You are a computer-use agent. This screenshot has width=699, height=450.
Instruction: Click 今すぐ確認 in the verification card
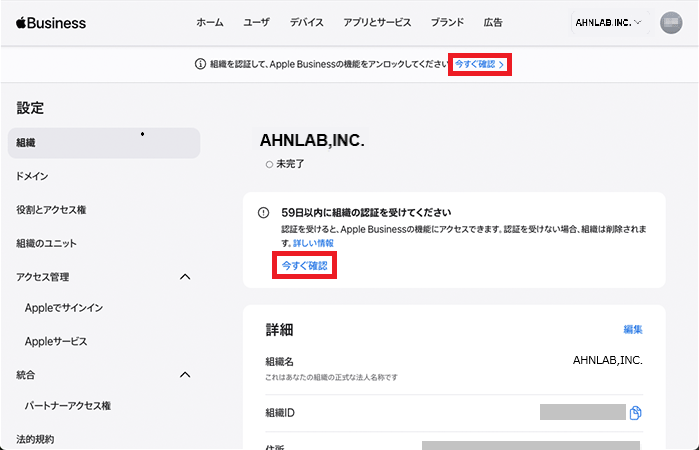[x=304, y=266]
